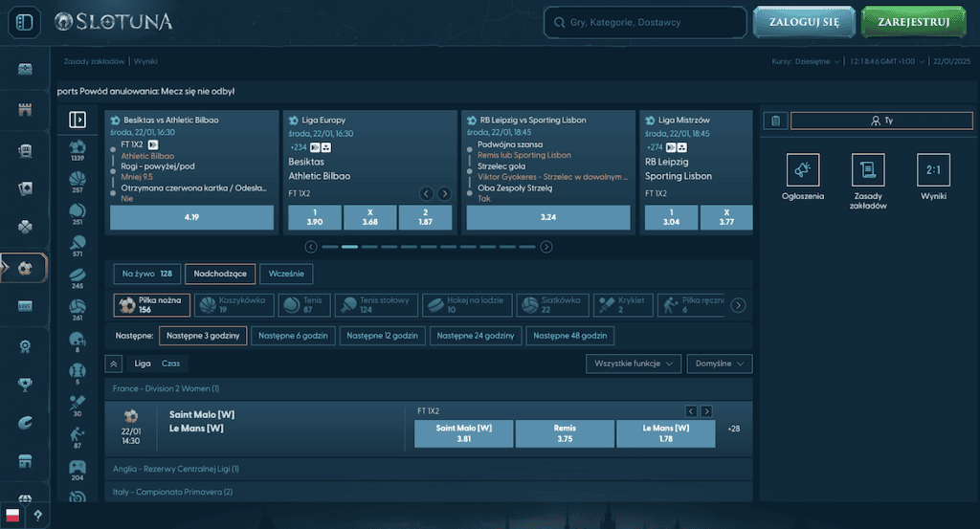Select Następne 24 godziny time filter

point(476,336)
